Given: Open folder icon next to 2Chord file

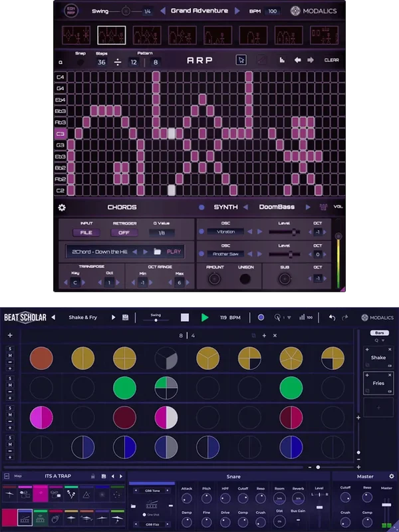Looking at the screenshot, I should (157, 251).
